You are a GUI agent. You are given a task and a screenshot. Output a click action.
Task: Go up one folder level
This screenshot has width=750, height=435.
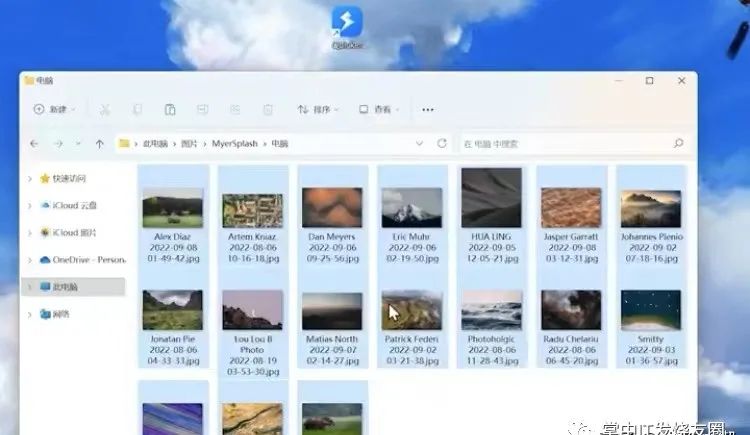(x=99, y=144)
